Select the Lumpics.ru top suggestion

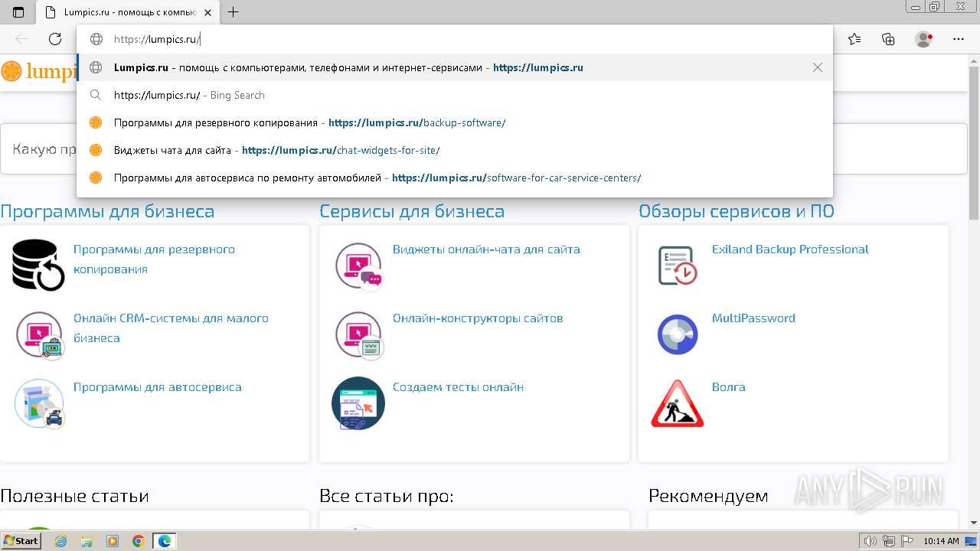click(455, 67)
